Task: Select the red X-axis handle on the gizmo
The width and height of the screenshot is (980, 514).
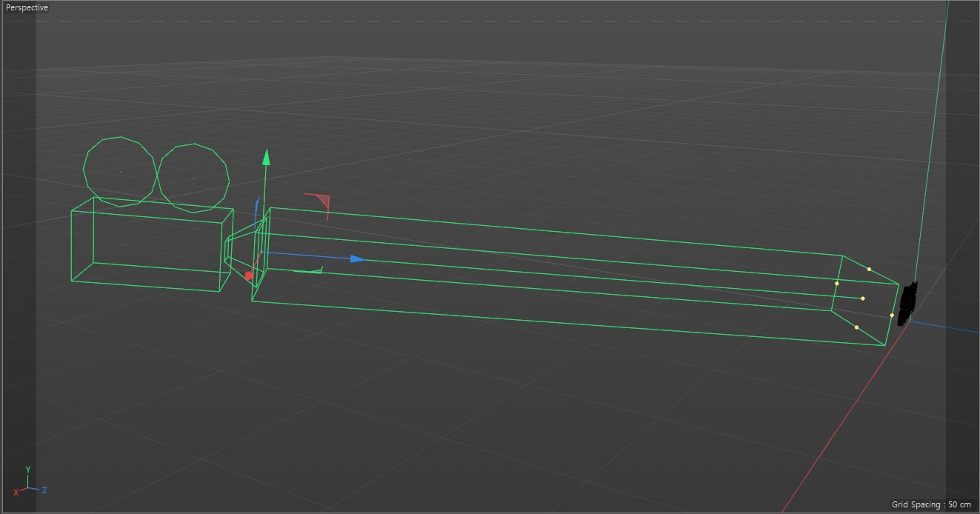Action: [x=249, y=276]
